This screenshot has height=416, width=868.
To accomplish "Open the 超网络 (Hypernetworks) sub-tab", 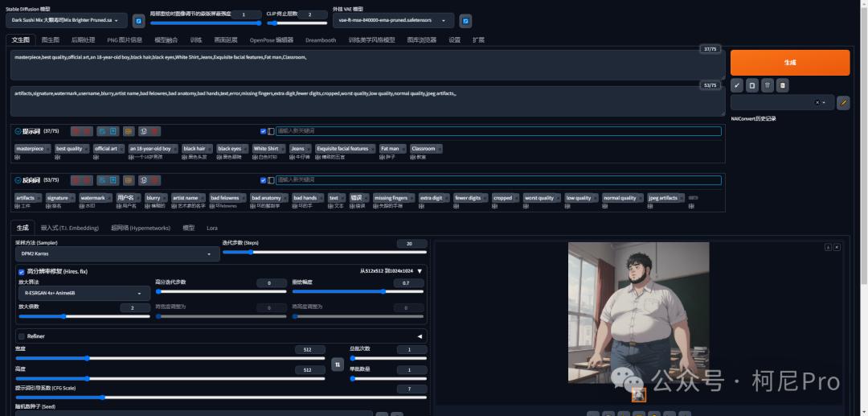I will (x=141, y=228).
